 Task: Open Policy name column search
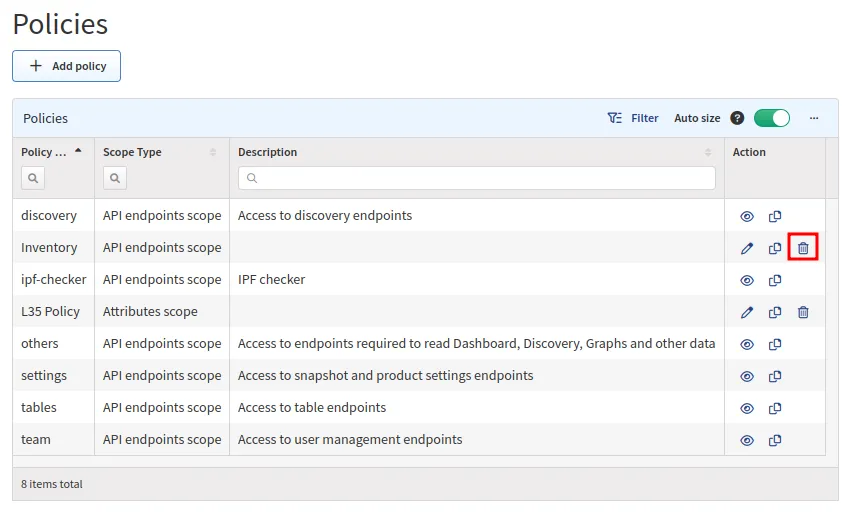34,178
